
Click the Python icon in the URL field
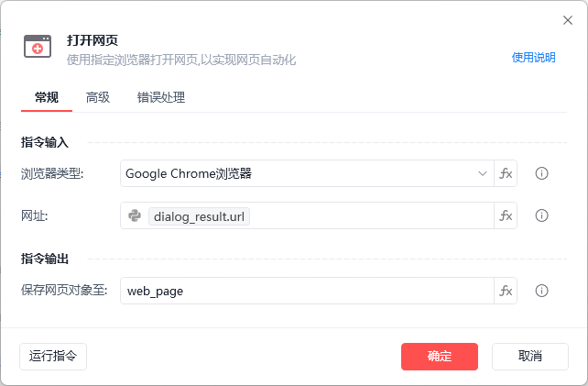coord(135,215)
